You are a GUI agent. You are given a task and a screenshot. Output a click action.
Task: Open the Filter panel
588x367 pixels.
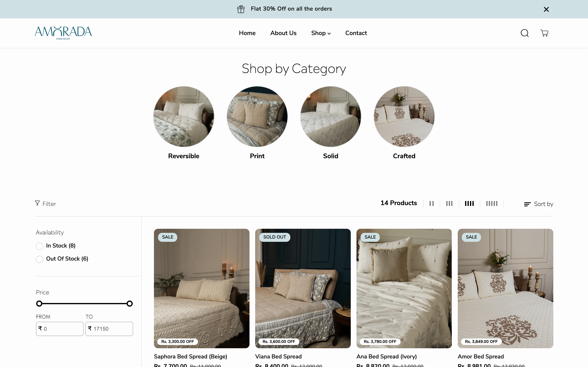[46, 204]
